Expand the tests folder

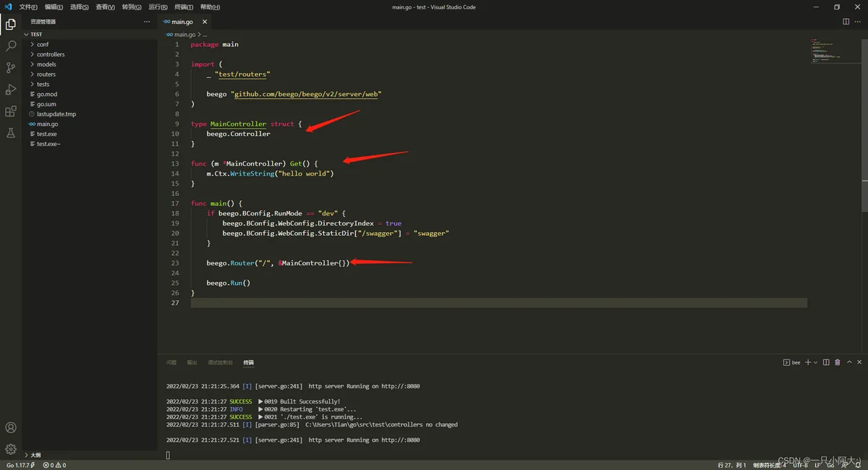[90, 84]
